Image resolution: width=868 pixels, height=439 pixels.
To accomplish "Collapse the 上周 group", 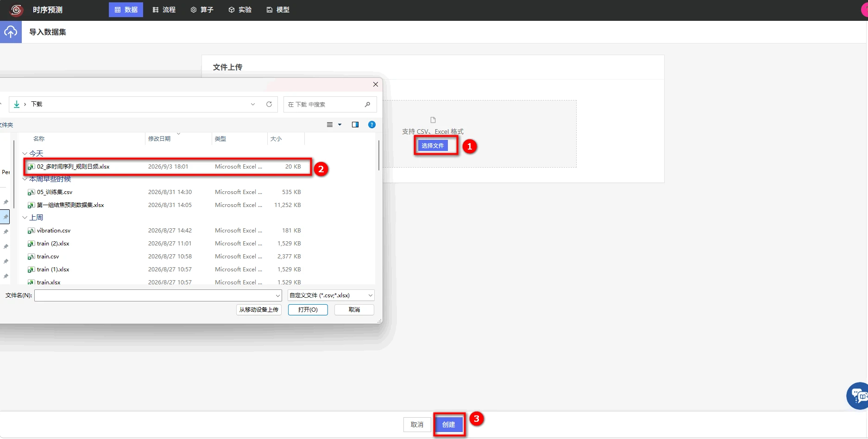I will pyautogui.click(x=25, y=217).
